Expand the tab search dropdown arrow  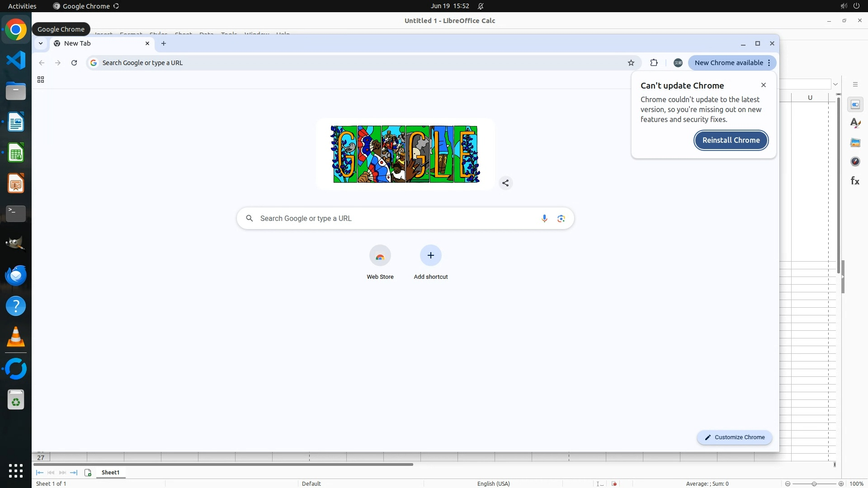[41, 43]
